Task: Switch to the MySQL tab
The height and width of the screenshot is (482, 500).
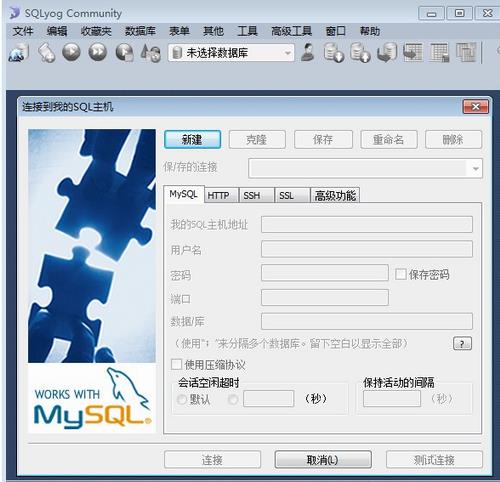Action: tap(184, 194)
